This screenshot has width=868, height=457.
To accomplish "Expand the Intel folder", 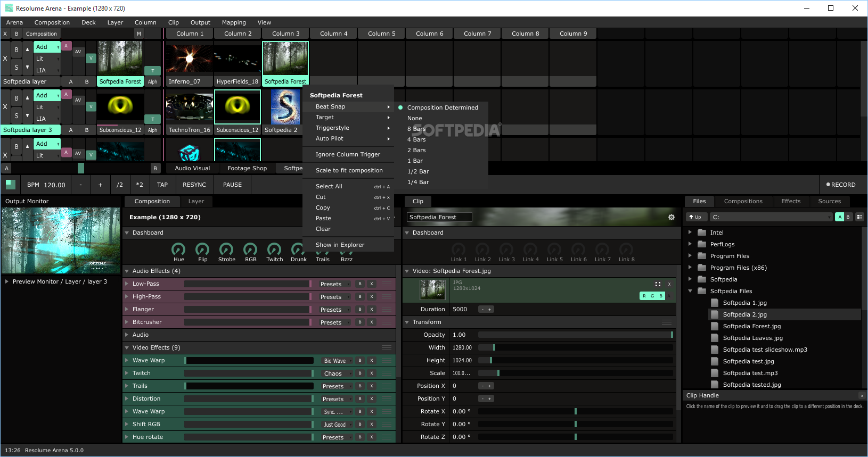I will (690, 232).
